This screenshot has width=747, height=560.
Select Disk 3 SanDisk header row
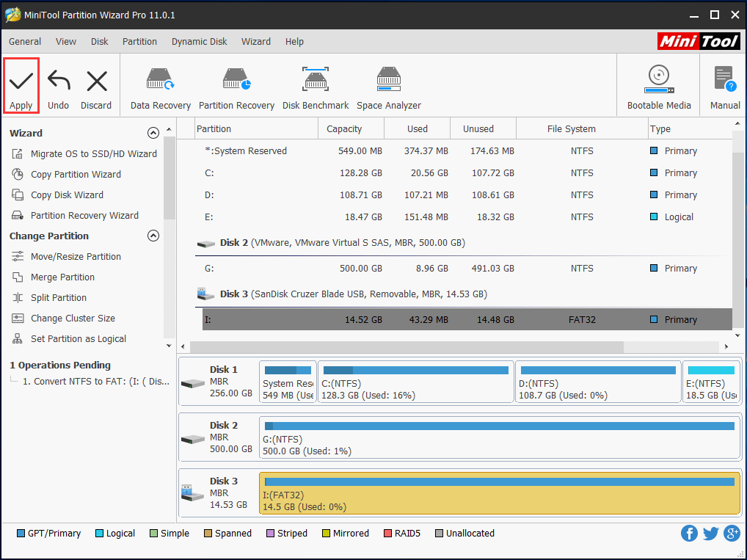tap(464, 294)
